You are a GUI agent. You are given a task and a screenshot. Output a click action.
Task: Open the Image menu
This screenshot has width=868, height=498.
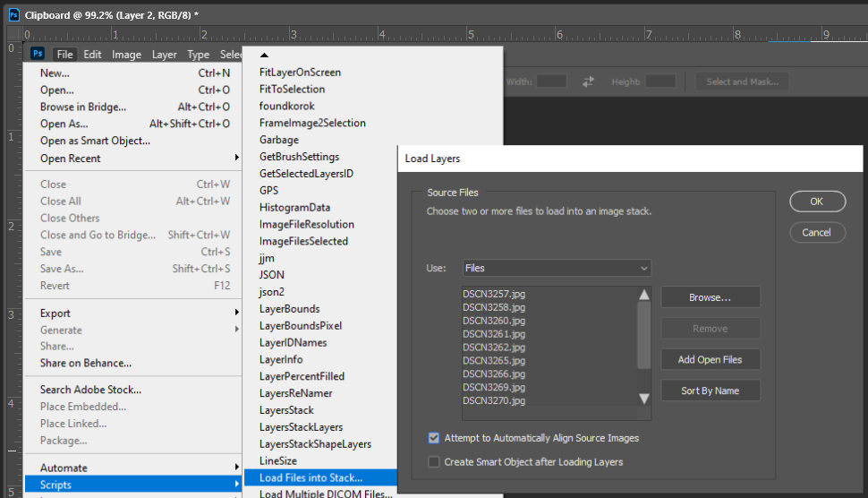126,55
